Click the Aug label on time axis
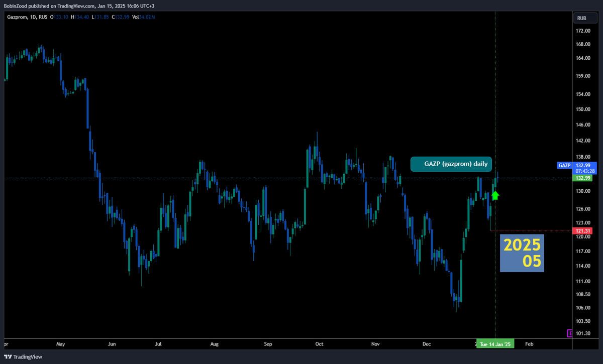The image size is (603, 364). [214, 344]
